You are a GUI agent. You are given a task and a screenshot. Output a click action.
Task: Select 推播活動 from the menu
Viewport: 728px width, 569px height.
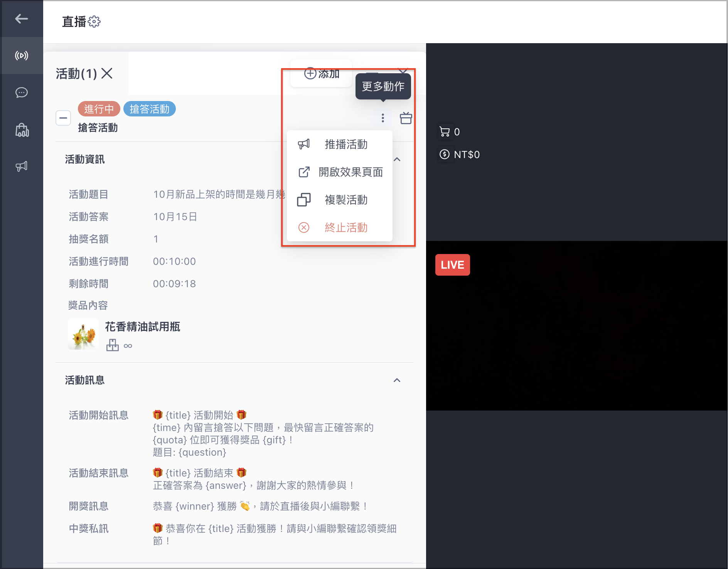[x=339, y=144]
